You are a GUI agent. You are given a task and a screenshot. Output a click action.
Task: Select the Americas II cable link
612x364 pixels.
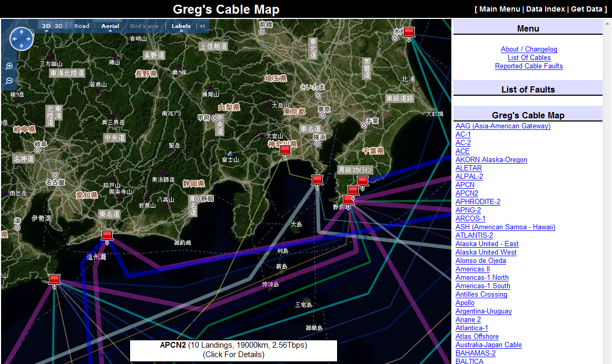472,269
